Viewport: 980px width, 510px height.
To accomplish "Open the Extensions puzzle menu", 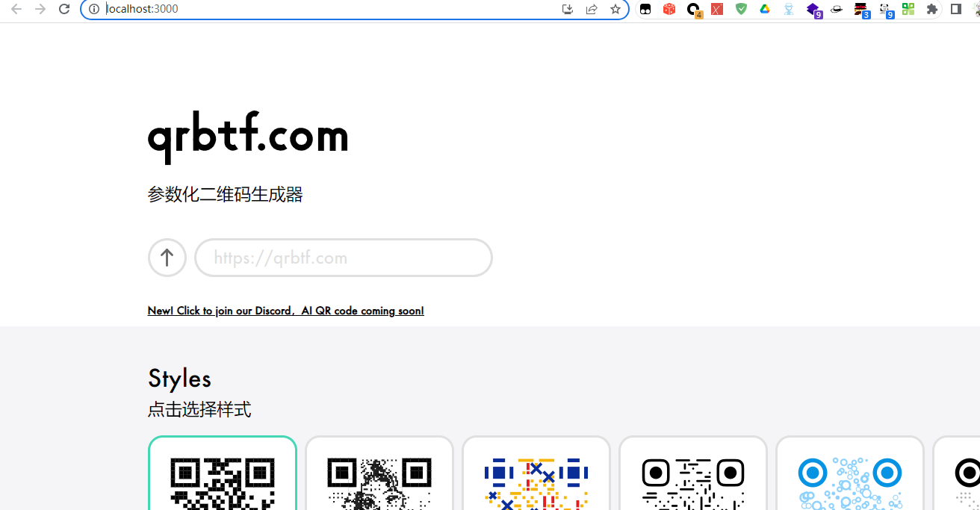I will click(932, 9).
